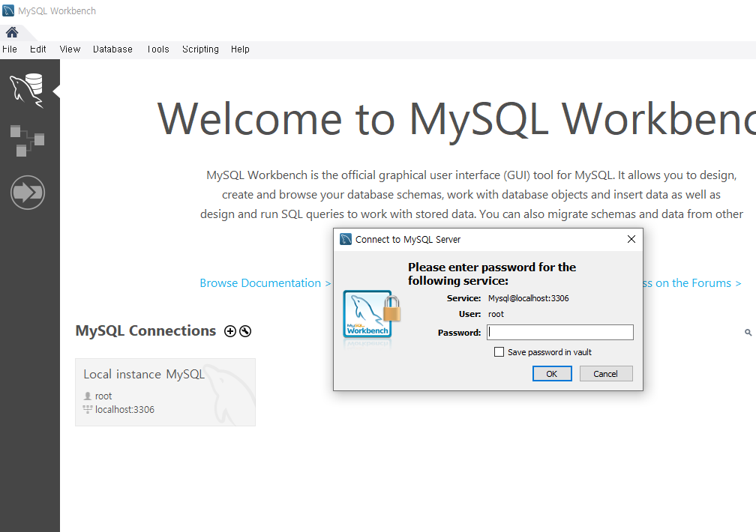
Task: Open the Scripting menu
Action: 200,49
